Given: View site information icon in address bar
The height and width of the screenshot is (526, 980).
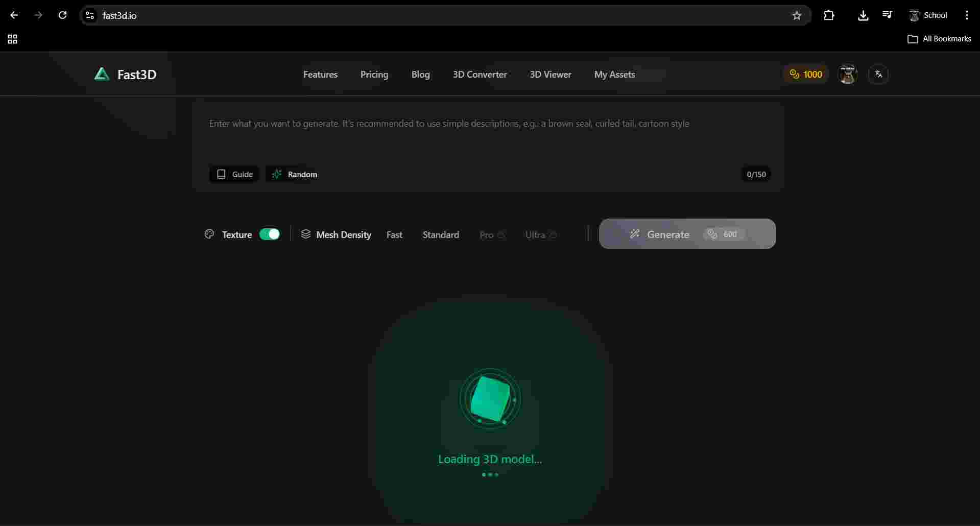Looking at the screenshot, I should click(x=90, y=15).
